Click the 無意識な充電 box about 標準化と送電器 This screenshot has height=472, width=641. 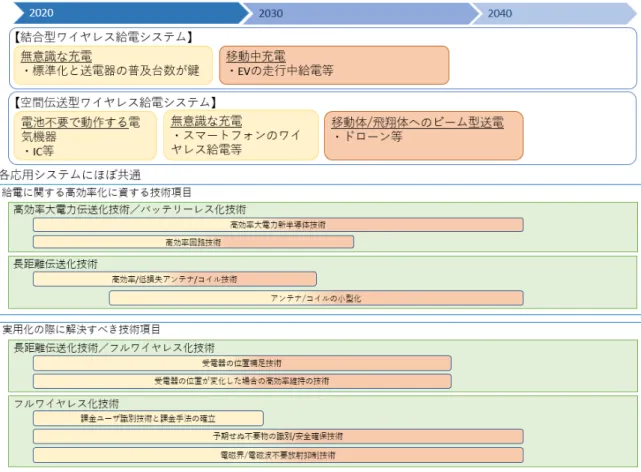113,65
